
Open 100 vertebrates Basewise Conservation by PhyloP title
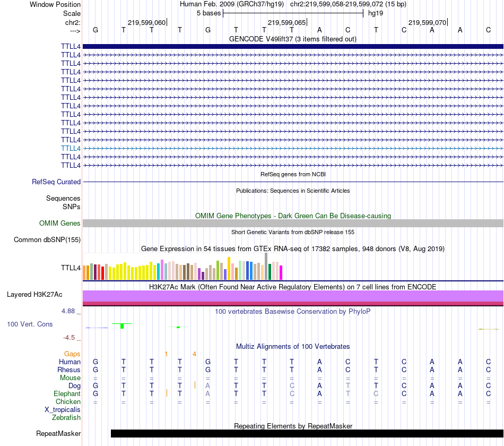pos(293,311)
